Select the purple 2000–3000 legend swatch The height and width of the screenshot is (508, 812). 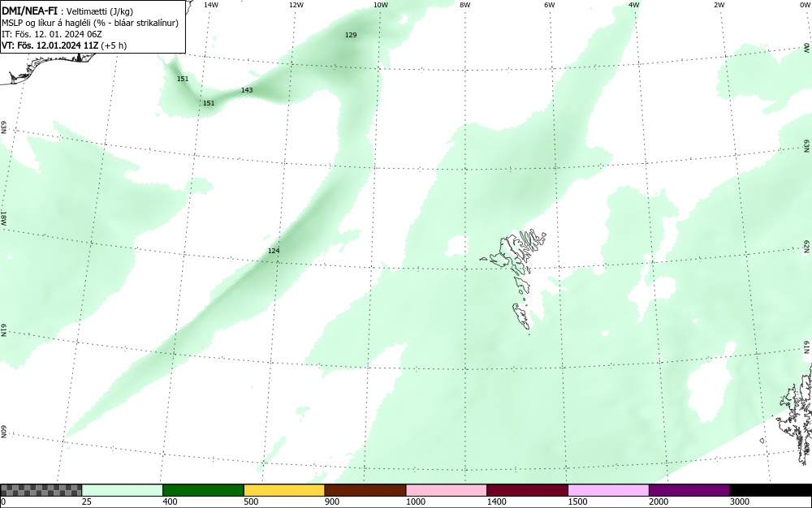[689, 490]
